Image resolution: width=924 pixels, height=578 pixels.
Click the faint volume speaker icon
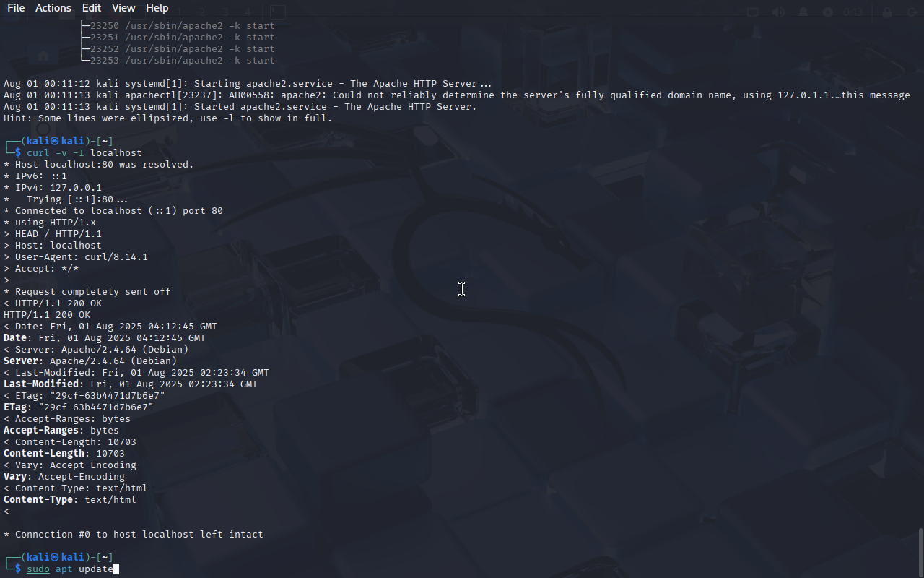pos(778,12)
